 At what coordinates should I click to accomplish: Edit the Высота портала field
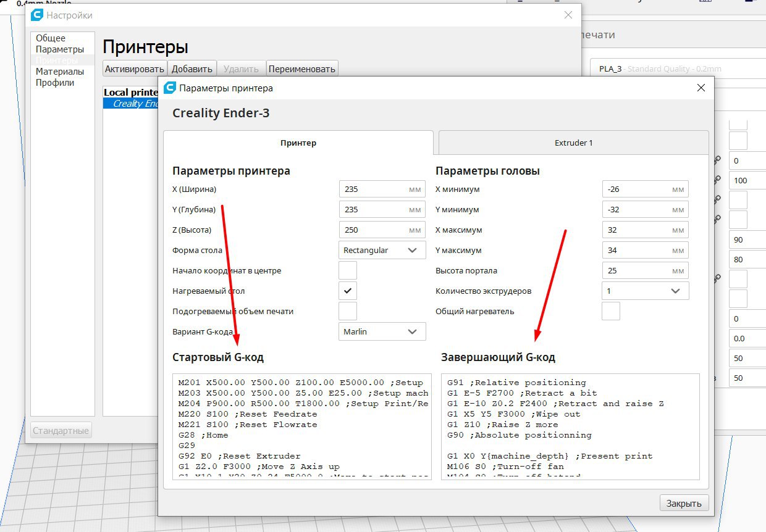[646, 270]
